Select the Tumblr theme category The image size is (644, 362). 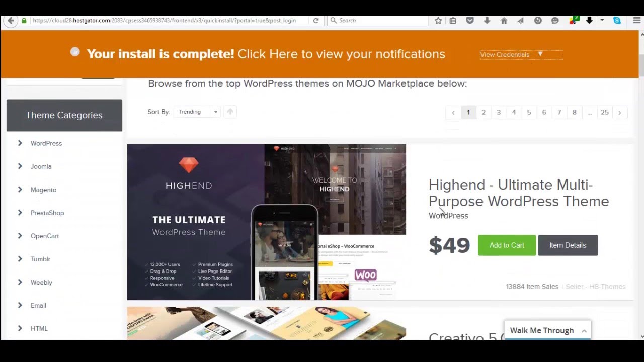coord(40,259)
